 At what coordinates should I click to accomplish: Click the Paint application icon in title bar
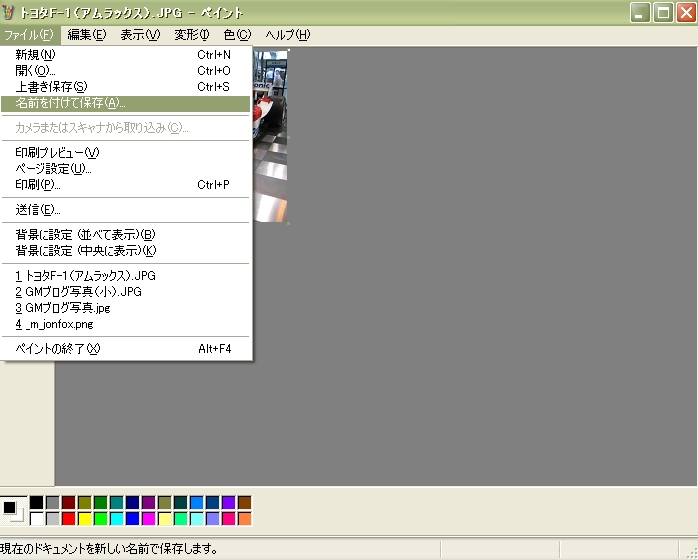tap(11, 13)
